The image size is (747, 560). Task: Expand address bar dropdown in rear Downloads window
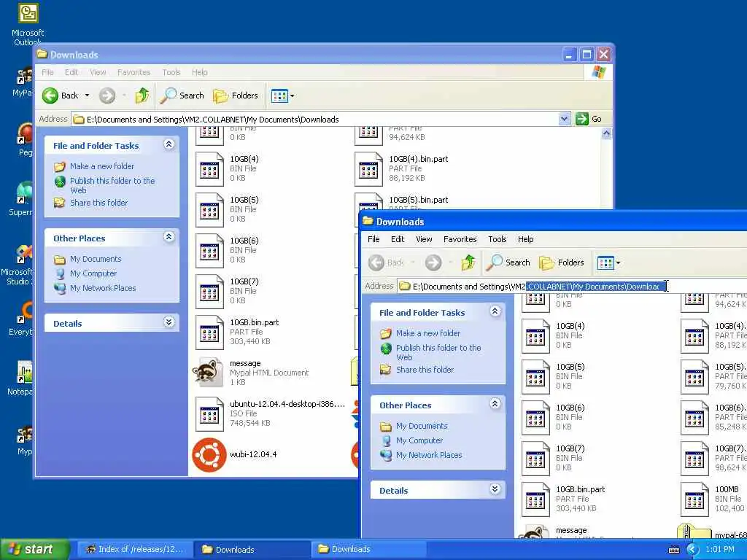point(564,119)
